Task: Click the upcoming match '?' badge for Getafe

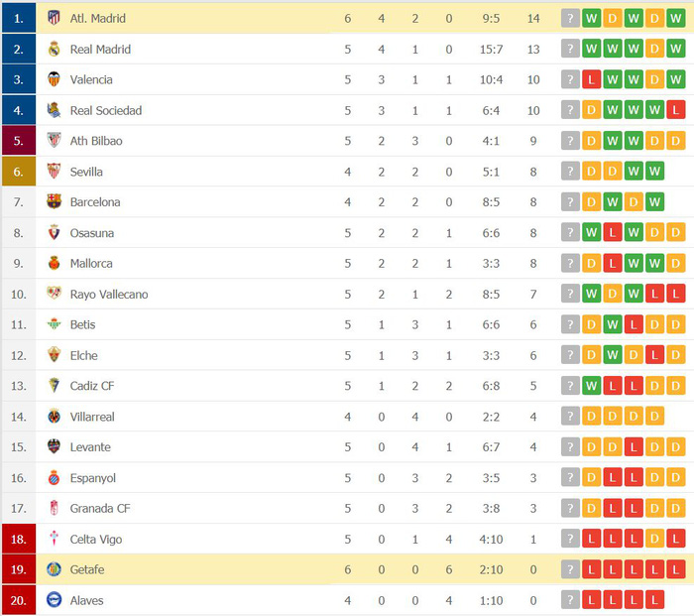Action: point(570,569)
